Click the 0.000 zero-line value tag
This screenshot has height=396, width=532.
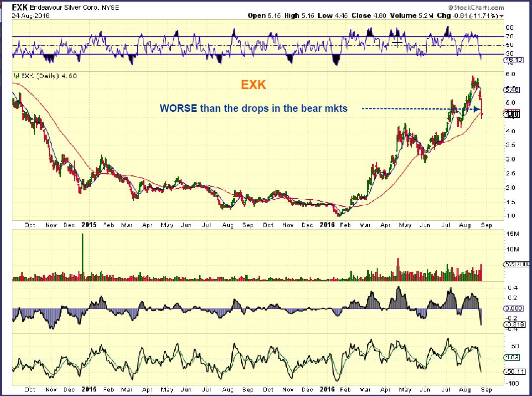coord(514,309)
